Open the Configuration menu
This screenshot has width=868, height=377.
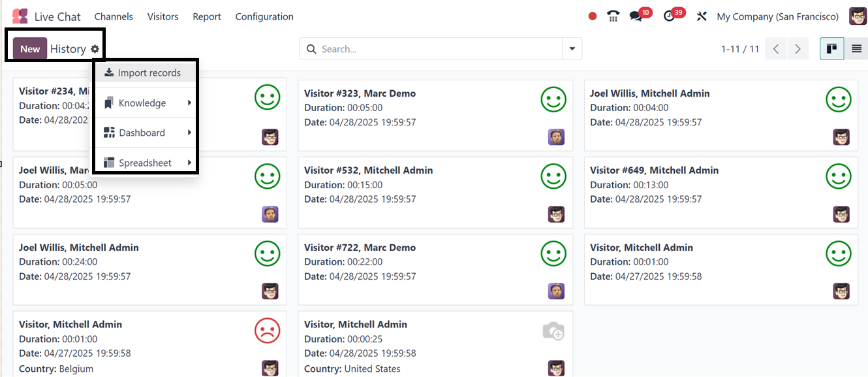264,16
